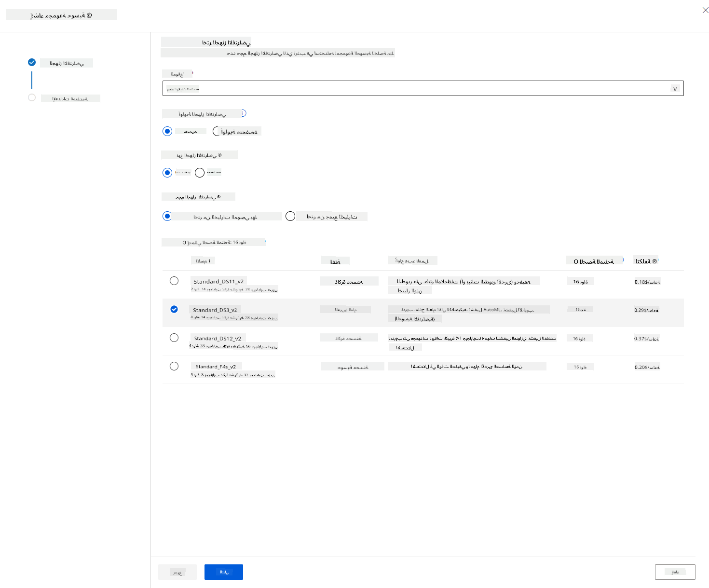Click the blue Next button at bottom

tap(224, 572)
